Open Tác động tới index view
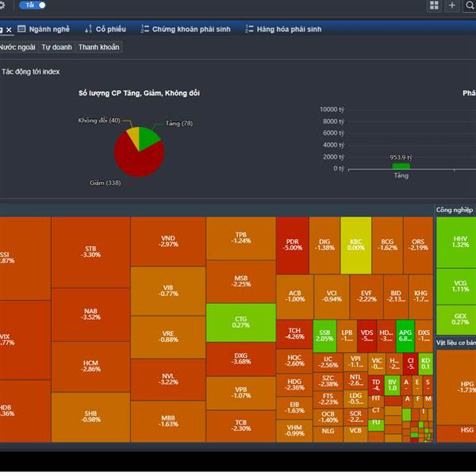476x476 pixels. pos(31,71)
